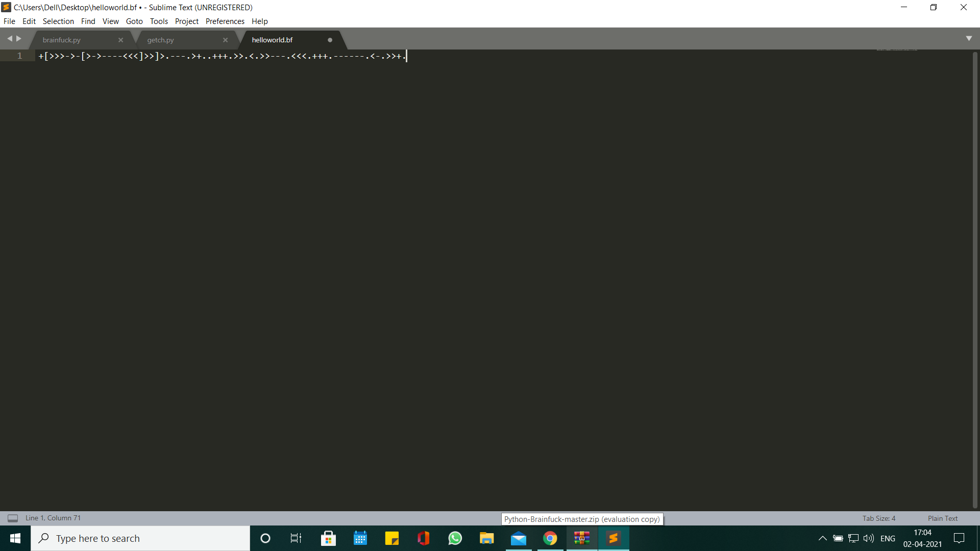This screenshot has height=551, width=980.
Task: Click the unsaved dot on helloworld.bf tab
Action: pyautogui.click(x=330, y=40)
